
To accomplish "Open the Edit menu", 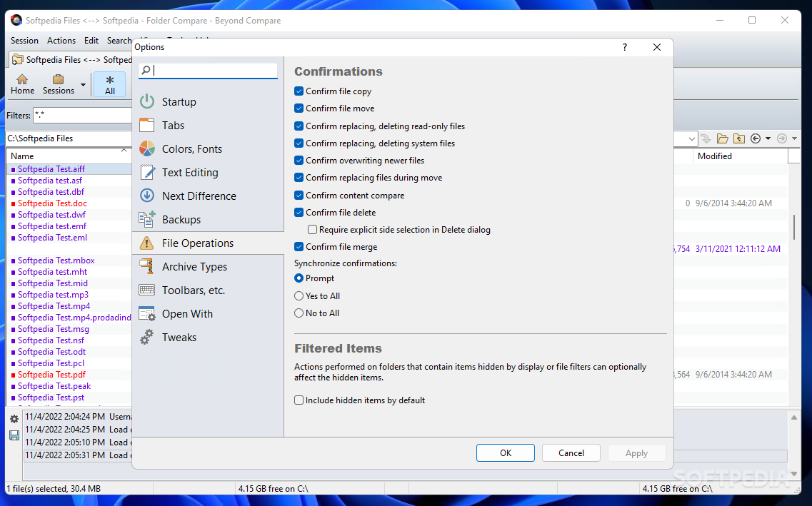I will [91, 41].
